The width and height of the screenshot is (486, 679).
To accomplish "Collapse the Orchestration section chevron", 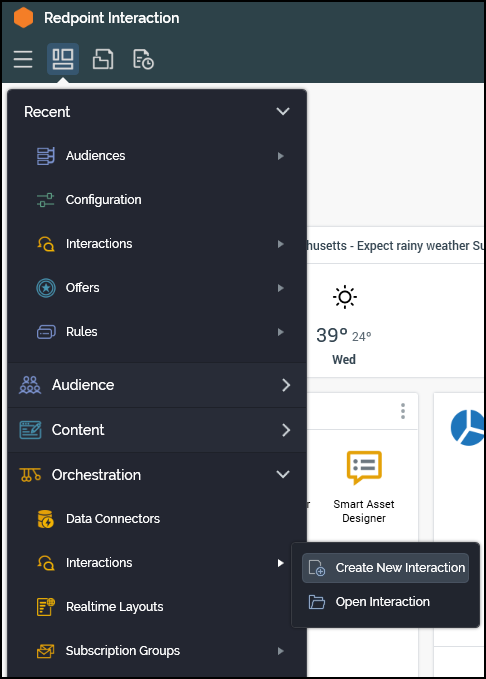I will [x=283, y=474].
